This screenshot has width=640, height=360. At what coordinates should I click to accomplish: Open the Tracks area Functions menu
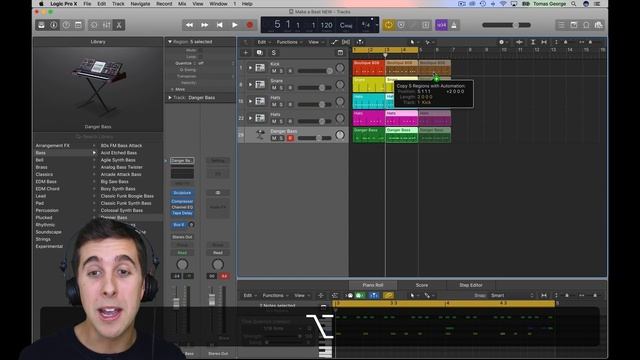point(289,42)
